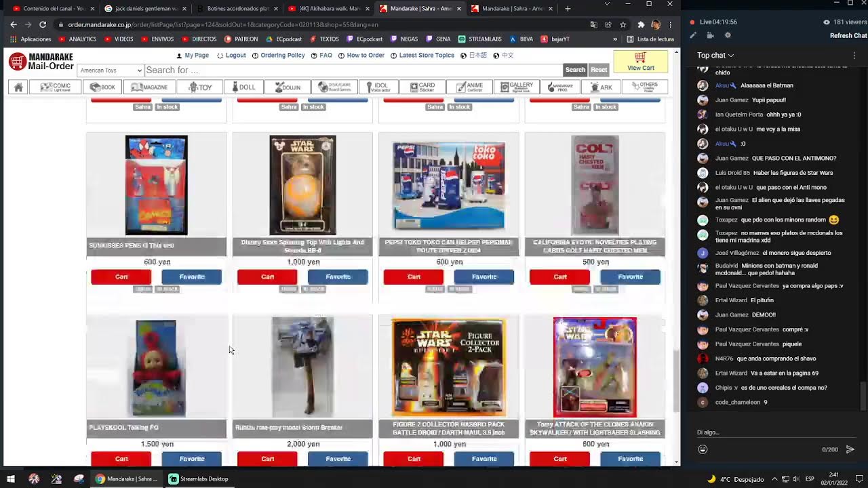The height and width of the screenshot is (488, 868).
Task: Open the Pepsi Toko Toko product image
Action: pyautogui.click(x=449, y=186)
